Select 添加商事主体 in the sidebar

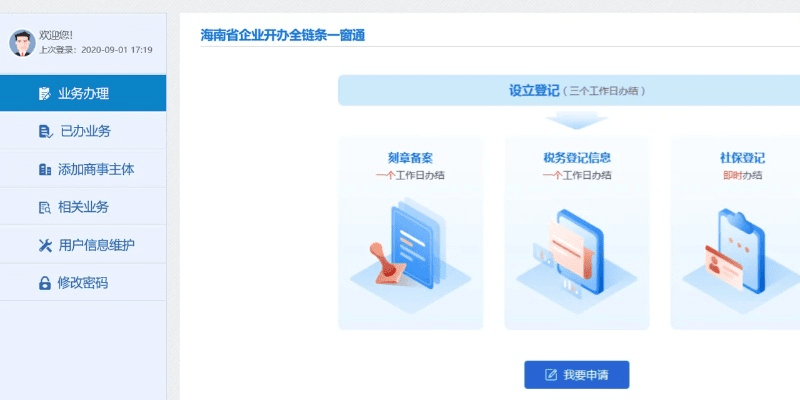click(x=83, y=169)
